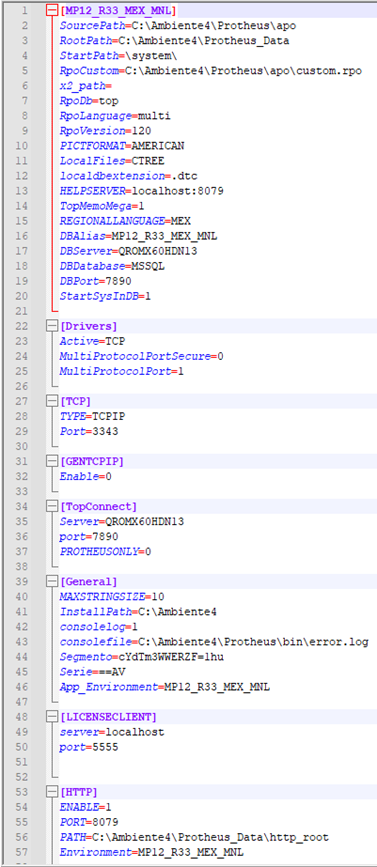Screen dimensions: 377x867
Task: Collapse the [General] section fold marker
Action: 52,581
